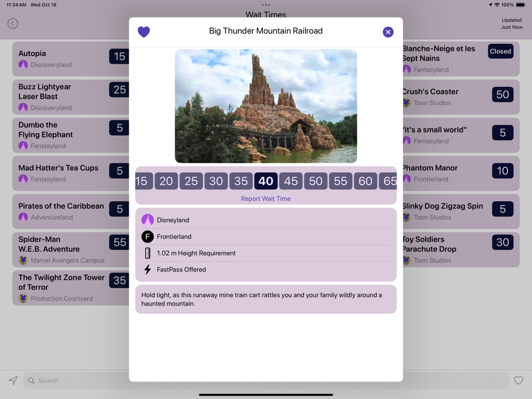This screenshot has width=532, height=399.
Task: Open Crush's Coaster card
Action: click(461, 97)
